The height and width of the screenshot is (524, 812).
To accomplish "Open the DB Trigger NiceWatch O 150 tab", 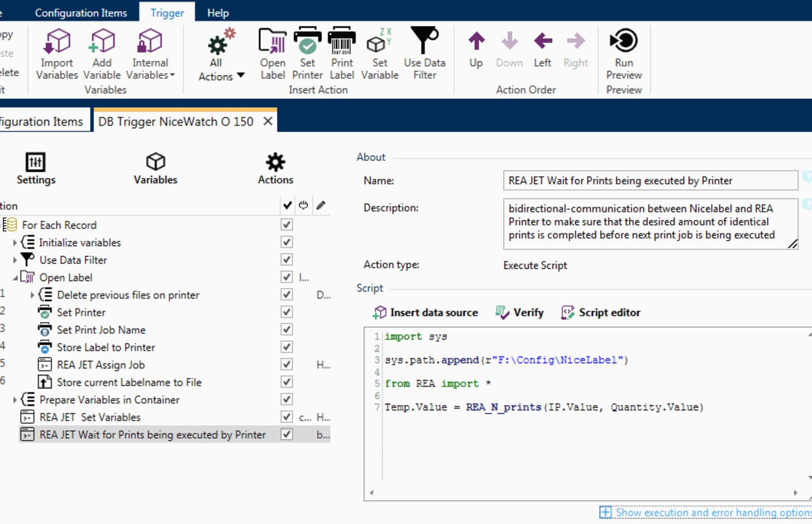I will point(176,121).
